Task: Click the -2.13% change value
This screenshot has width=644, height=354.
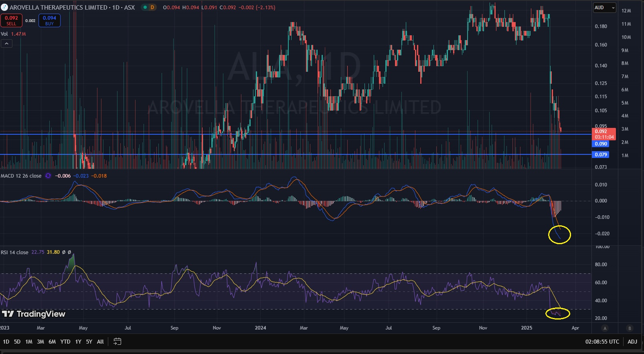Action: click(266, 7)
